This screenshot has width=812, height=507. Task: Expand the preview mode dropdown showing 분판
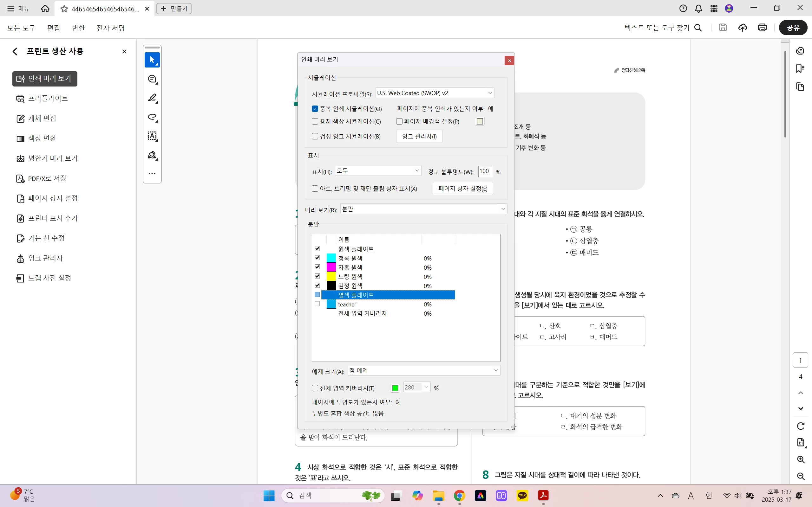pos(423,209)
